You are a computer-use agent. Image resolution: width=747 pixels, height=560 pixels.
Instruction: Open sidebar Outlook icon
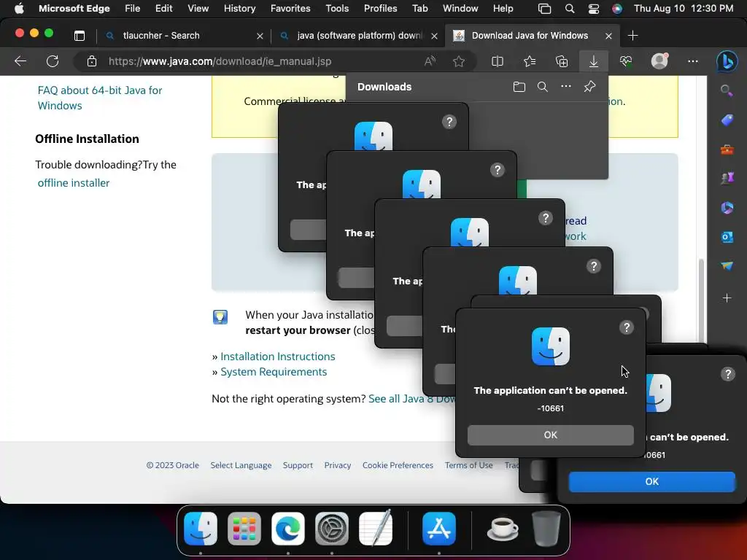pyautogui.click(x=727, y=237)
